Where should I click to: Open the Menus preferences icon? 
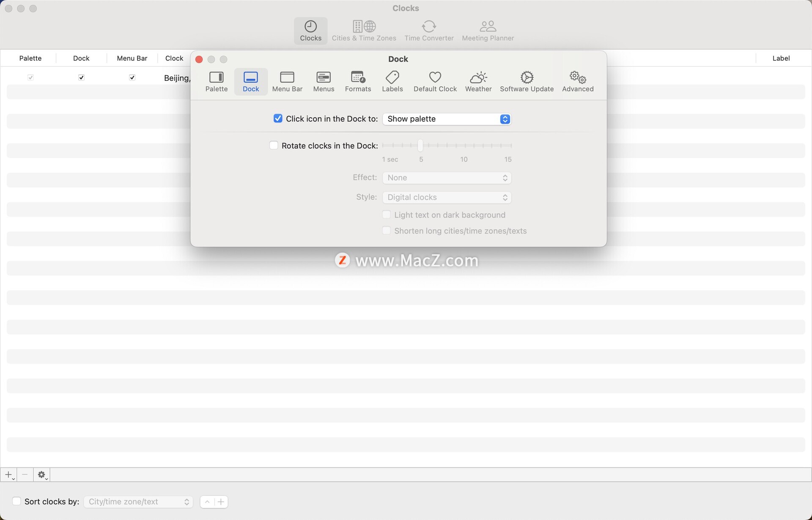(324, 81)
